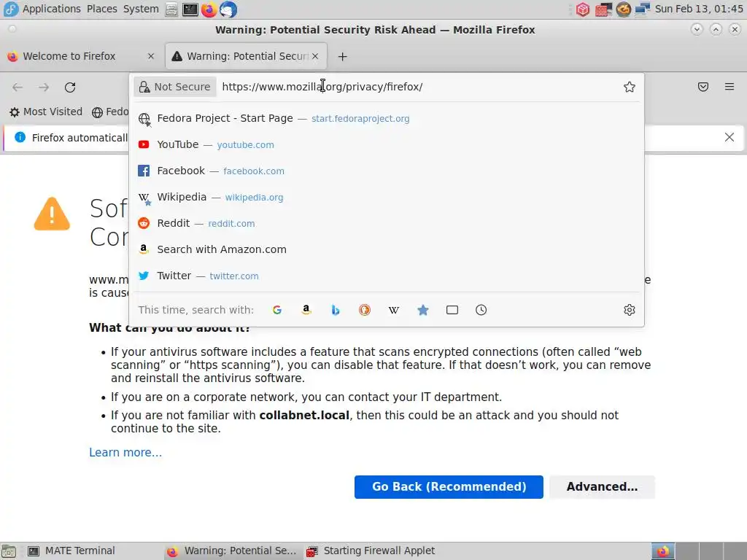
Task: Open a new tab with plus button
Action: tap(342, 57)
